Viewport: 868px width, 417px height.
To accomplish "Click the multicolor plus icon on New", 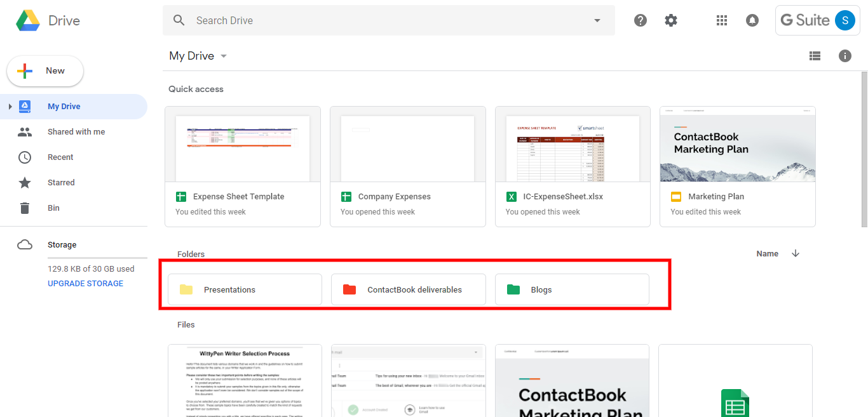I will coord(25,71).
